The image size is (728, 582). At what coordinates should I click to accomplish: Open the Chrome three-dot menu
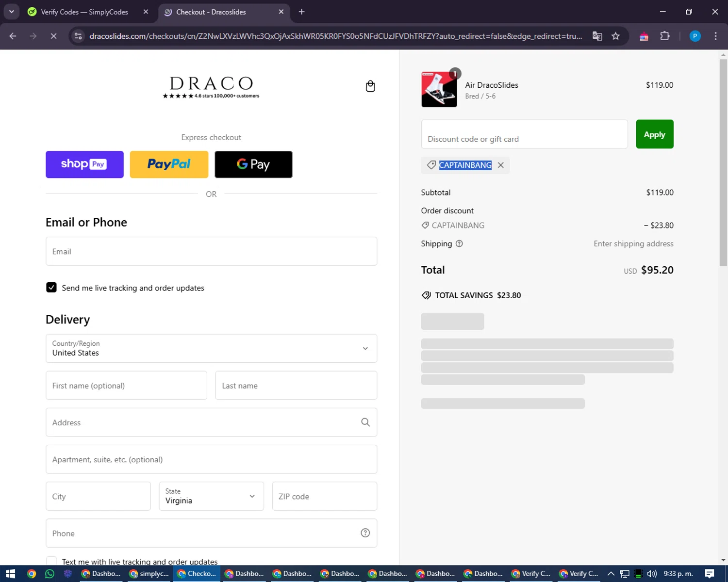[x=715, y=36]
